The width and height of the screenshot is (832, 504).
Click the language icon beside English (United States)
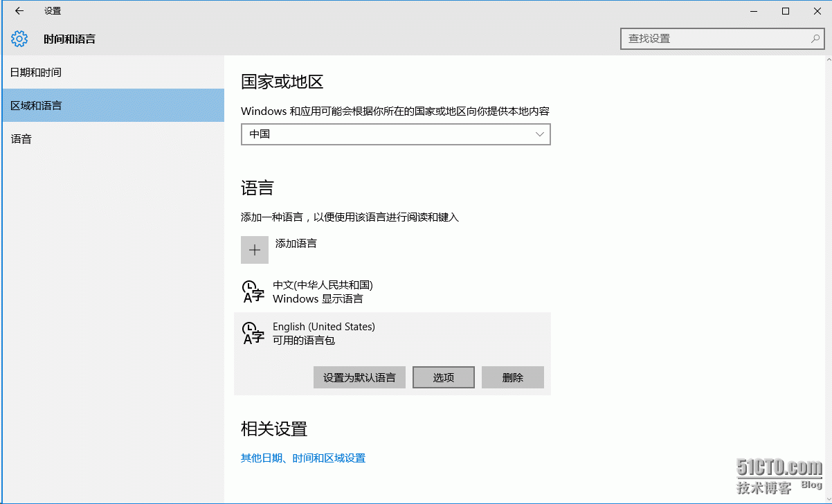[253, 333]
